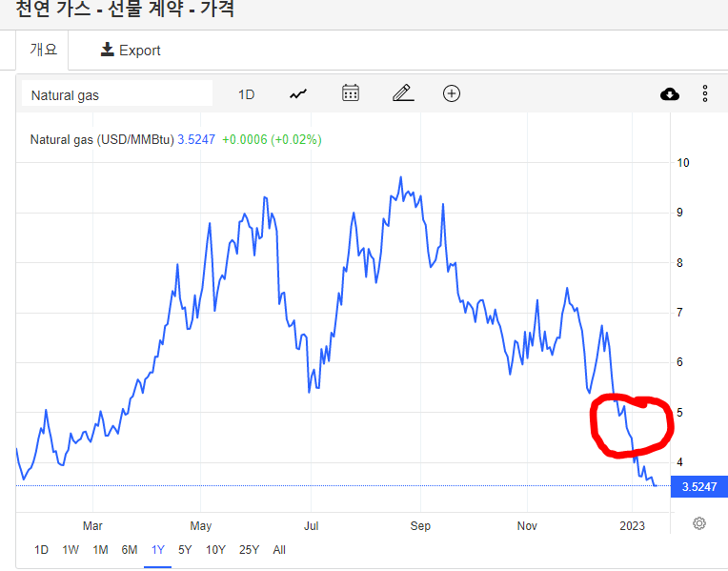
Task: Click the +0.0006 (+0.02%) change value
Action: click(x=272, y=140)
